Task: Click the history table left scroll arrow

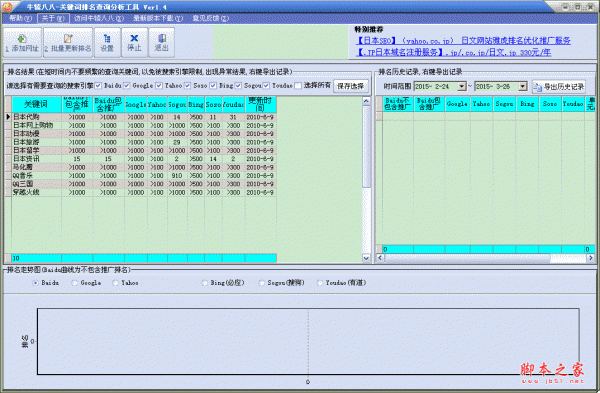Action: (380, 258)
